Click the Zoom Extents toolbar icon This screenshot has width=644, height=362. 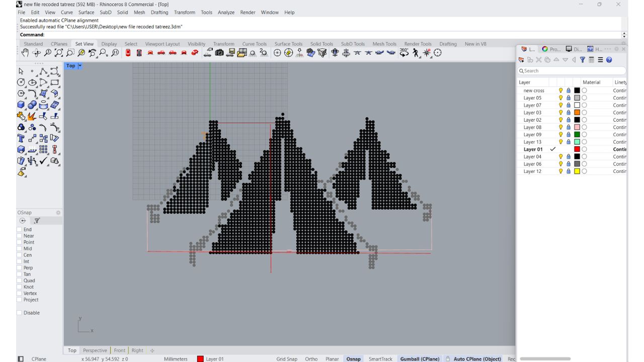59,53
